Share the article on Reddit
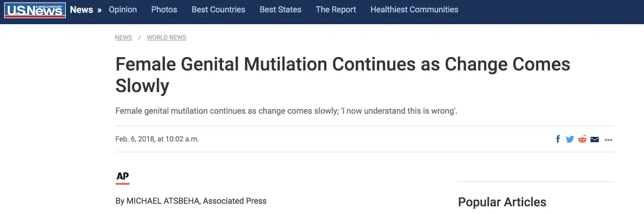Viewport: 644px width, 214px height. click(x=582, y=139)
